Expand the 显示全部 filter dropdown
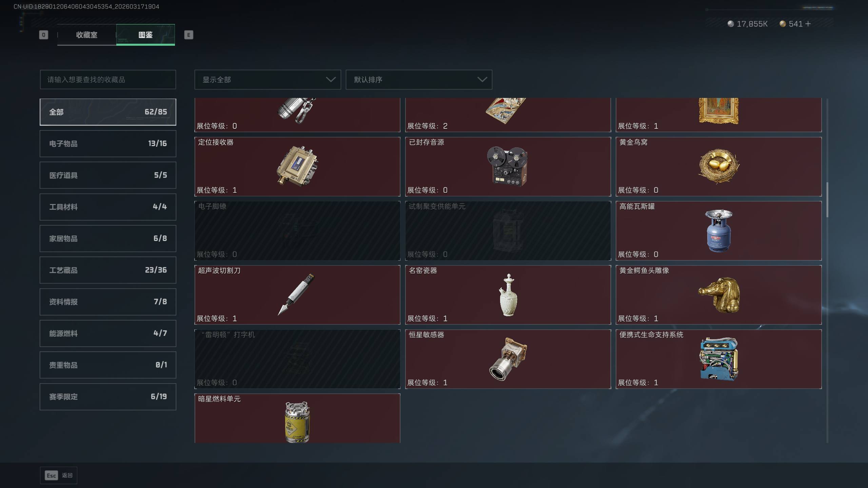This screenshot has width=868, height=488. coord(268,80)
